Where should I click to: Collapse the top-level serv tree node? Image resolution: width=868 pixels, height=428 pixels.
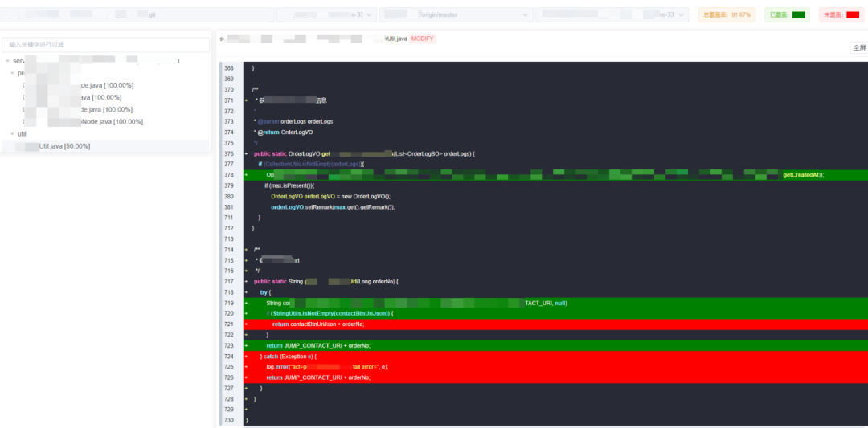pyautogui.click(x=8, y=61)
